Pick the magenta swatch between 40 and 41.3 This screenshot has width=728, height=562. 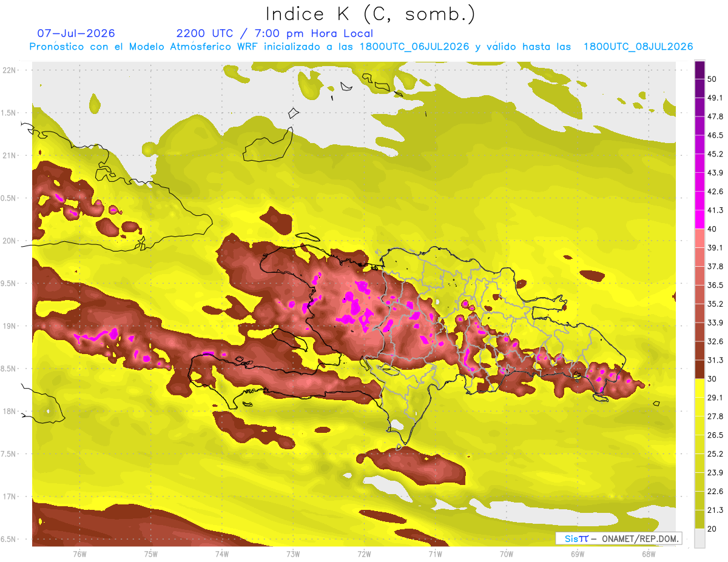pyautogui.click(x=699, y=219)
